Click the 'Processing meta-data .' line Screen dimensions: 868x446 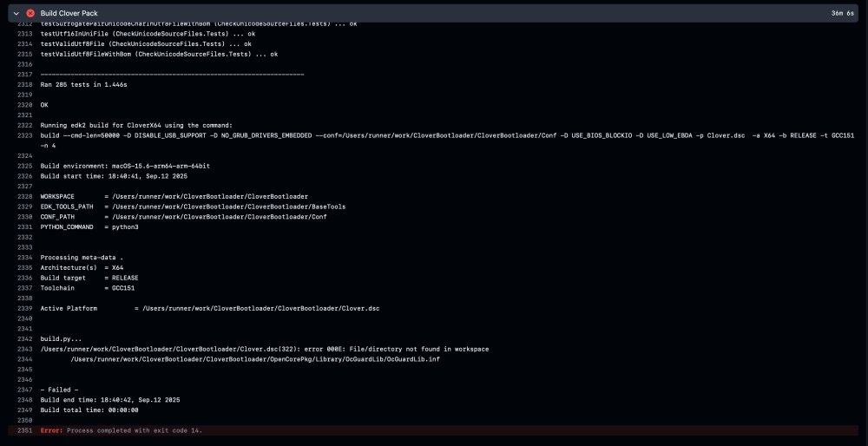(x=82, y=258)
